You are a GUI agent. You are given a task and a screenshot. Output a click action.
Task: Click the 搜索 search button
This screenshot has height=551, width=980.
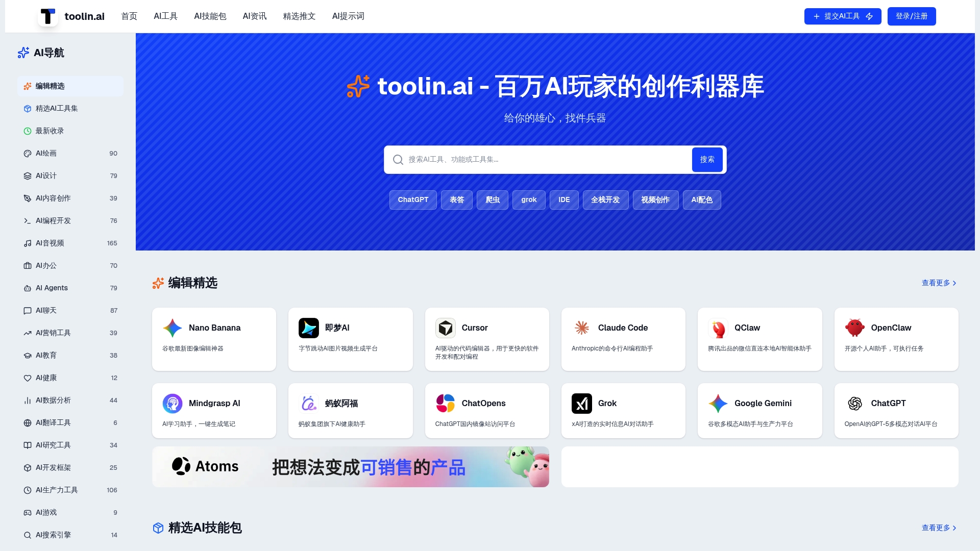click(707, 159)
